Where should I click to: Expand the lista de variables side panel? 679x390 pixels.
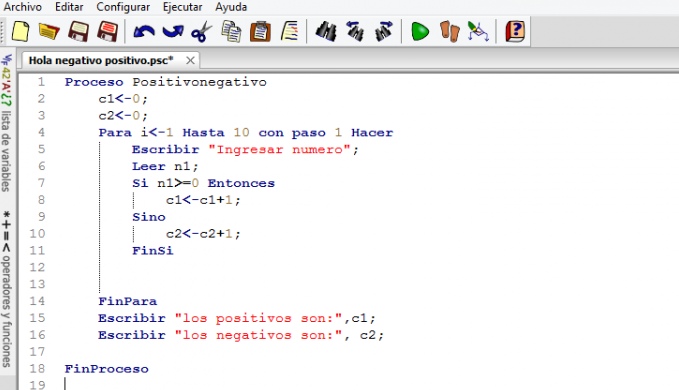6,123
